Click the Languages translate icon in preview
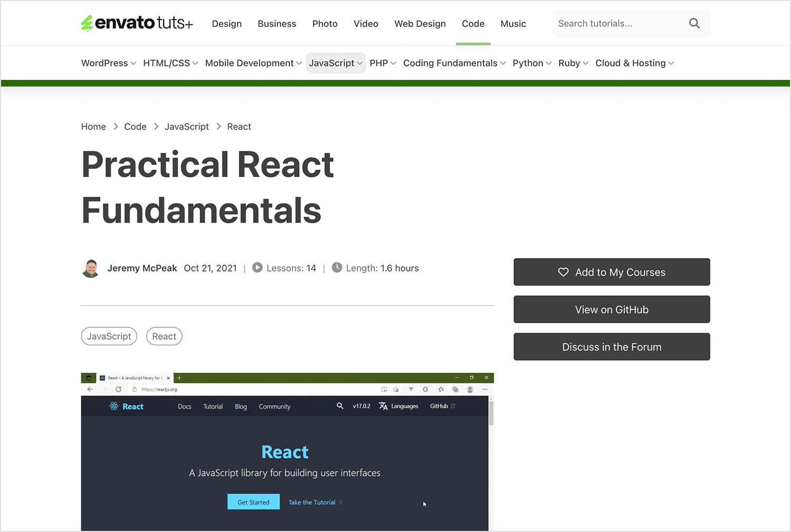Viewport: 791px width, 532px height. point(383,406)
